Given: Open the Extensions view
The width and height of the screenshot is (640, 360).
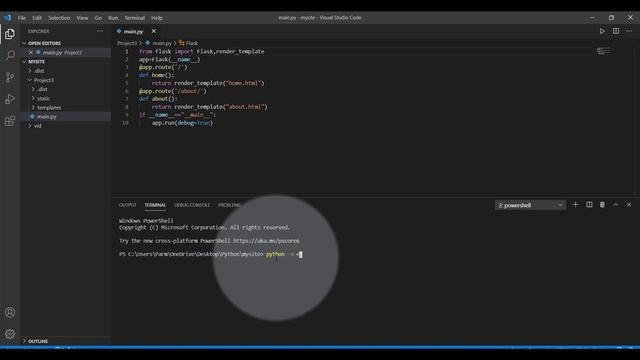Looking at the screenshot, I should tap(10, 121).
